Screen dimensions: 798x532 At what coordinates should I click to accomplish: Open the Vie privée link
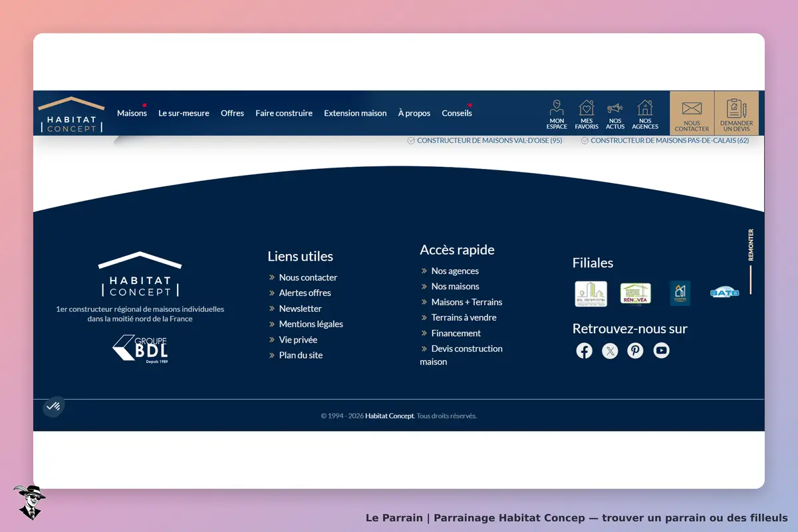(x=298, y=340)
